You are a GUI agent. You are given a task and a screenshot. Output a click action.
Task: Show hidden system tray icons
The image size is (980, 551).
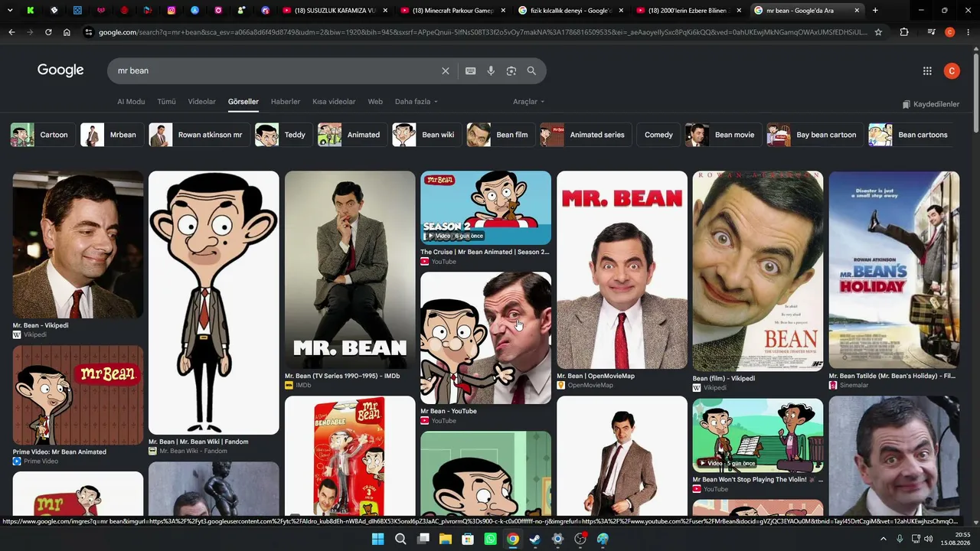(883, 539)
